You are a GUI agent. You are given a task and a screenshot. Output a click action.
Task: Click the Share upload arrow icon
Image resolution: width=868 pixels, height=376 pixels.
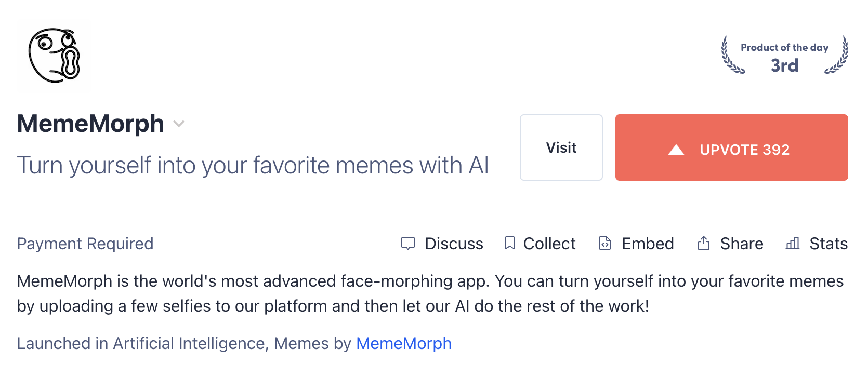pos(704,243)
